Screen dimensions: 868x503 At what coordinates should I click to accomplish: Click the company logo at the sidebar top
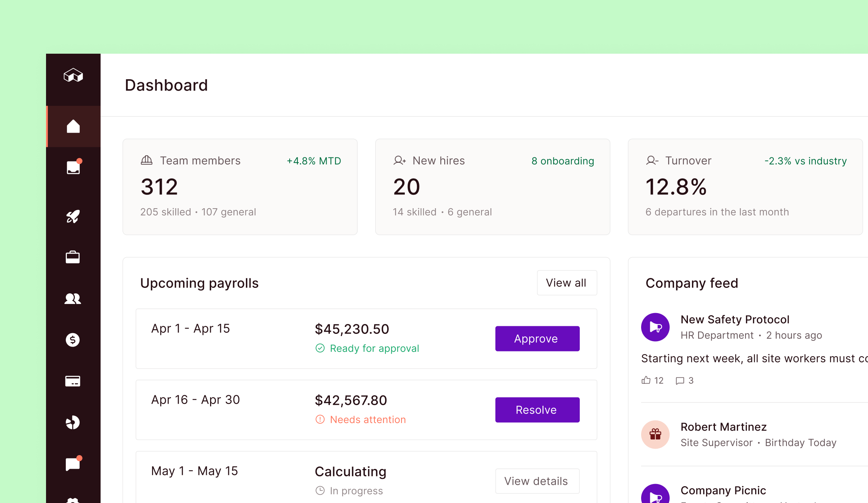pos(73,76)
